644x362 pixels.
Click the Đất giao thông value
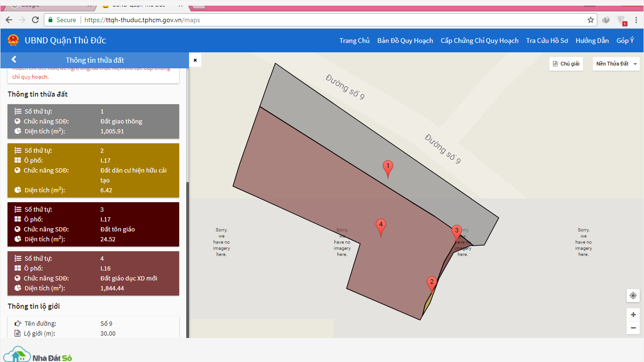121,121
